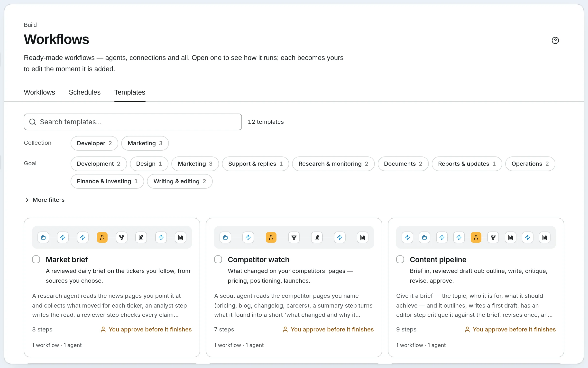Click the Build breadcrumb label
This screenshot has width=588, height=368.
pos(30,25)
